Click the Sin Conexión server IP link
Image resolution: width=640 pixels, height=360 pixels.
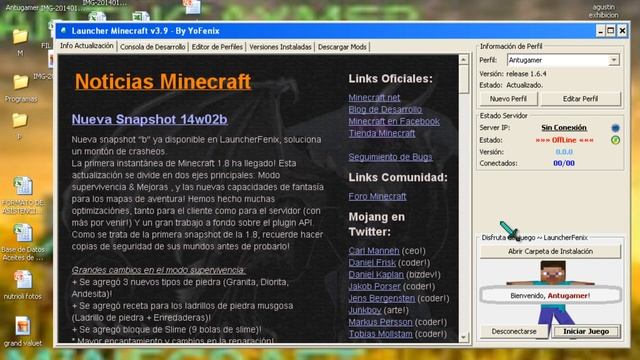coord(564,128)
